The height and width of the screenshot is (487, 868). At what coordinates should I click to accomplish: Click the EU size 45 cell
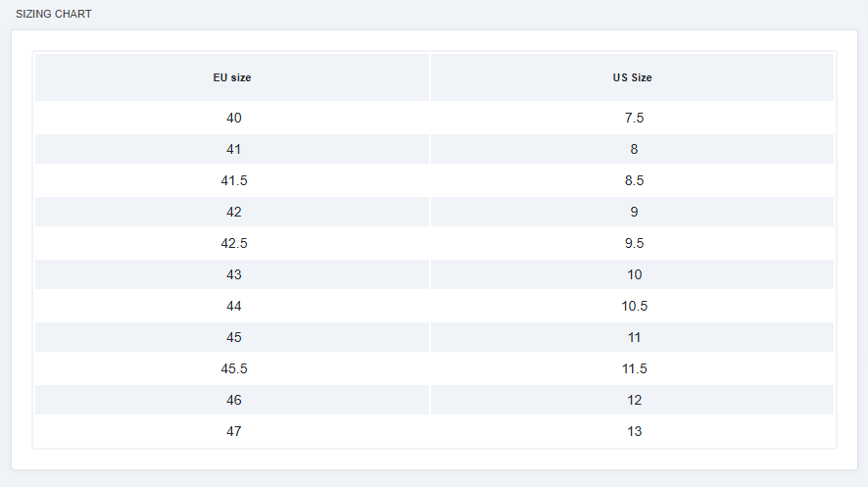[x=233, y=337]
